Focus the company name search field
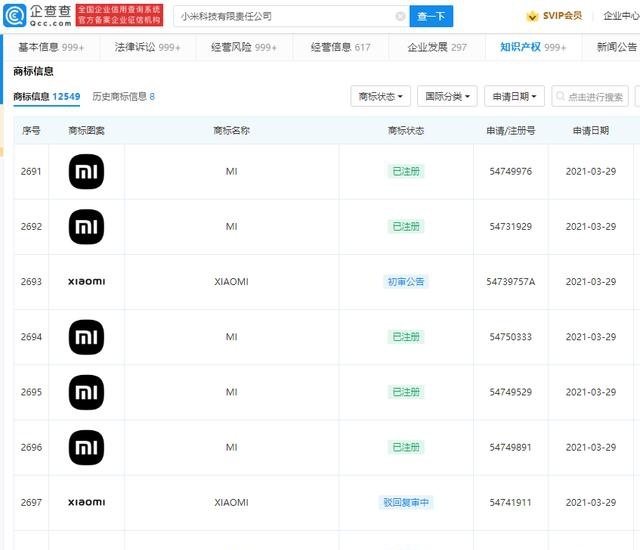This screenshot has height=550, width=640. click(291, 16)
